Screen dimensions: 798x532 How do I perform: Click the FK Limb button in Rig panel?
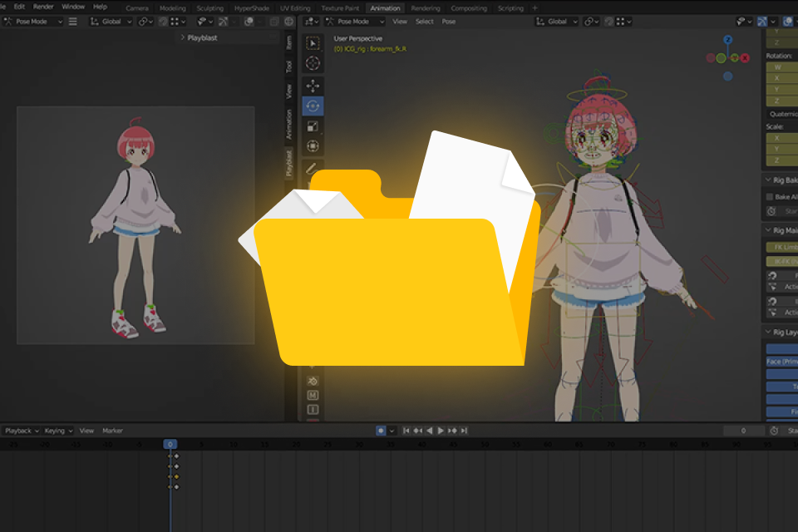[783, 248]
